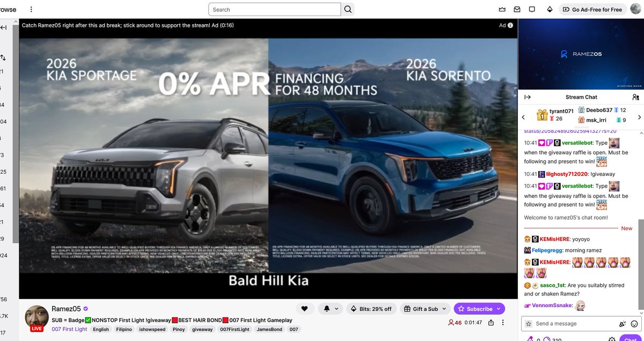The height and width of the screenshot is (341, 644).
Task: Click the Bits: 29% off button
Action: point(371,309)
